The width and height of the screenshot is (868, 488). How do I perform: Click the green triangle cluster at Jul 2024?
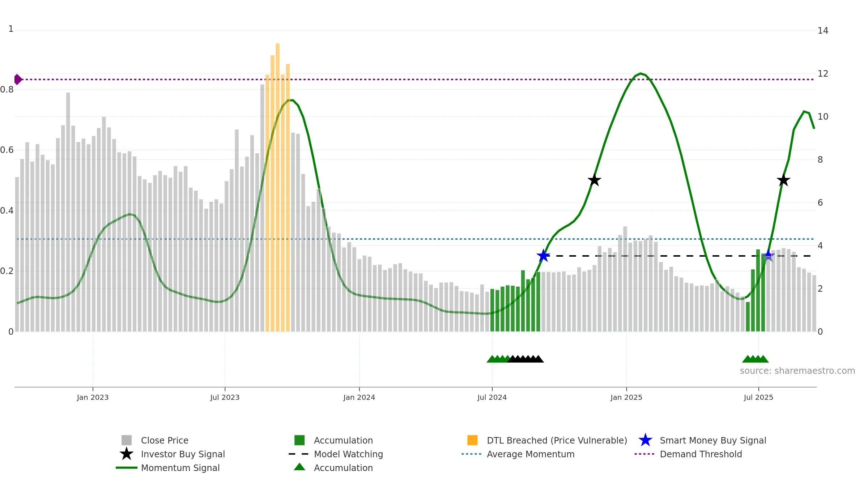[x=498, y=359]
